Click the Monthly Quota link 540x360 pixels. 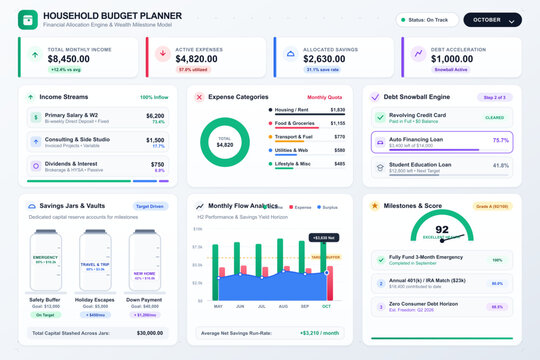324,97
